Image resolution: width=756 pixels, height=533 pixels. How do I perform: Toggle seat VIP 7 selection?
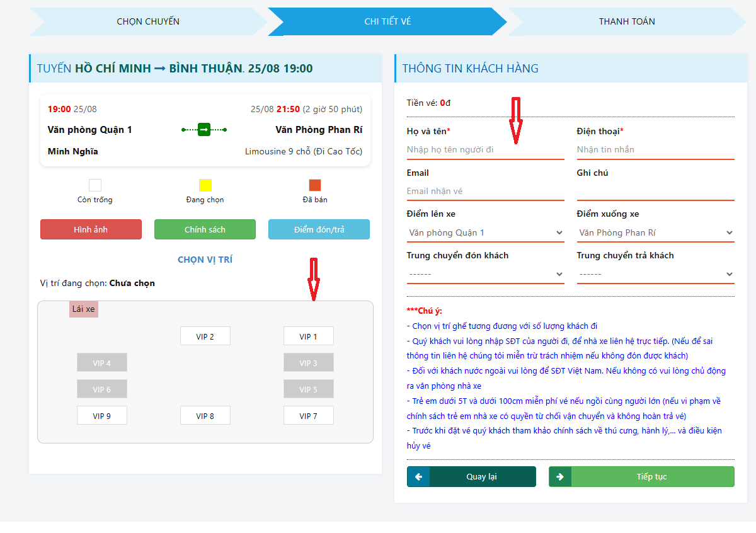pyautogui.click(x=308, y=416)
